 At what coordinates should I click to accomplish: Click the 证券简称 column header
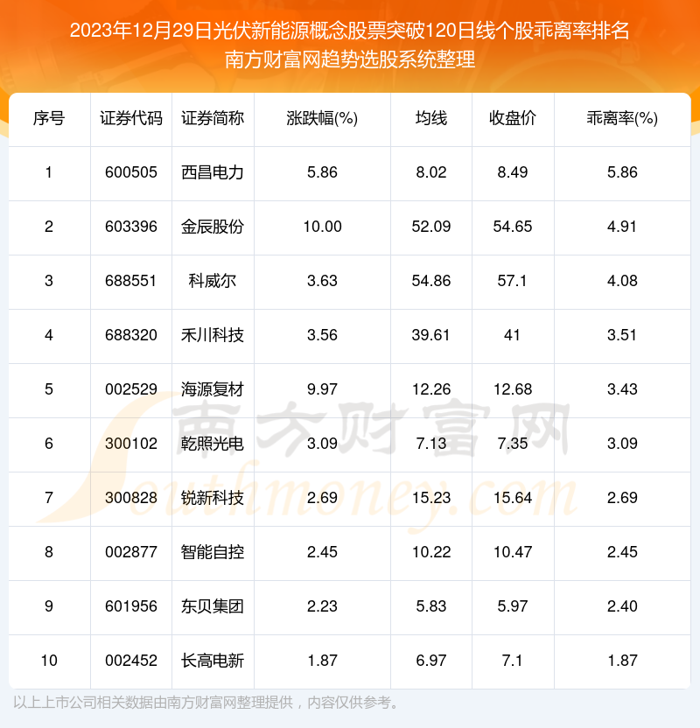[213, 118]
